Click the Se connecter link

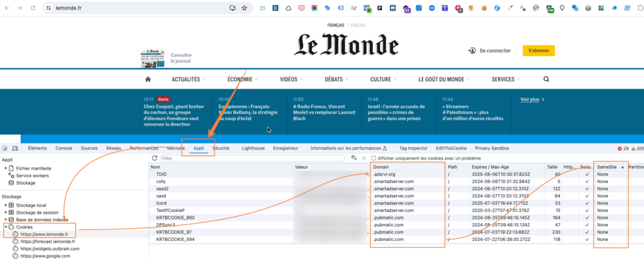(x=489, y=50)
